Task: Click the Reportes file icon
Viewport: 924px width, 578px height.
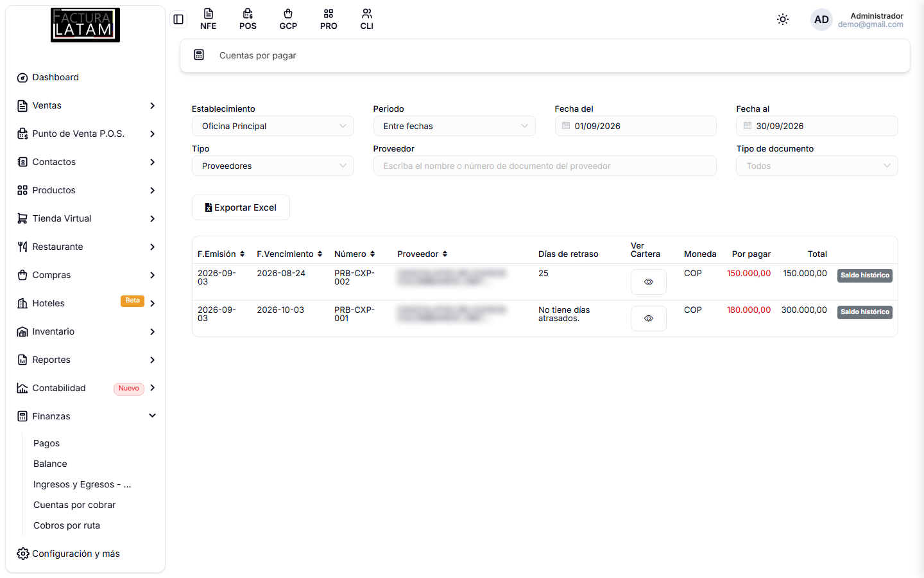Action: click(22, 360)
